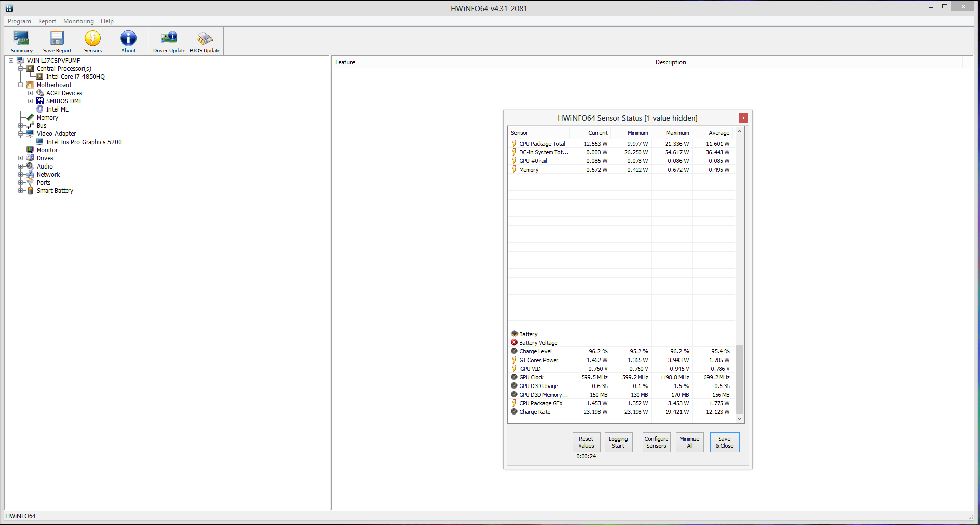Click the Motherboard icon in the tree
The image size is (980, 525).
point(30,85)
